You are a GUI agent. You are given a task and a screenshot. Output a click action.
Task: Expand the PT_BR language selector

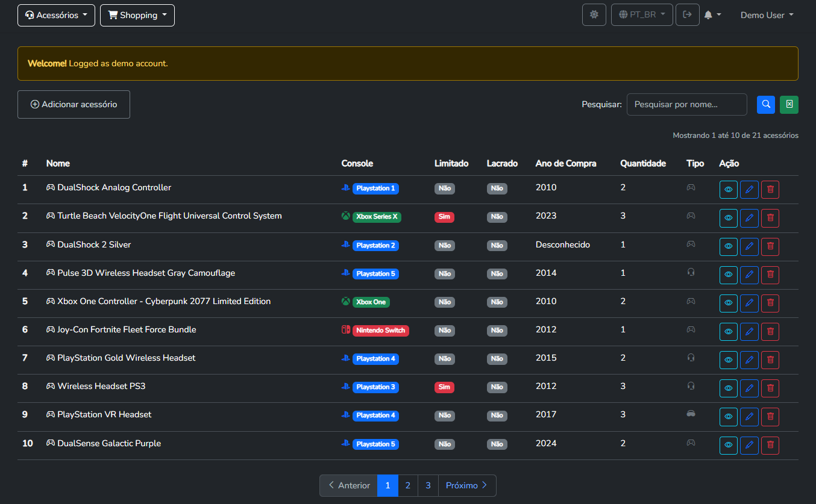pos(642,15)
